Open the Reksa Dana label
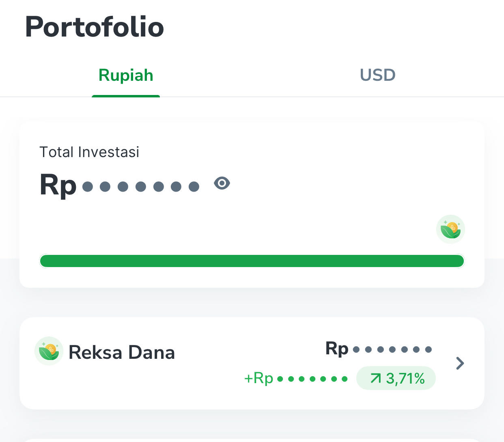The height and width of the screenshot is (442, 504). 122,352
